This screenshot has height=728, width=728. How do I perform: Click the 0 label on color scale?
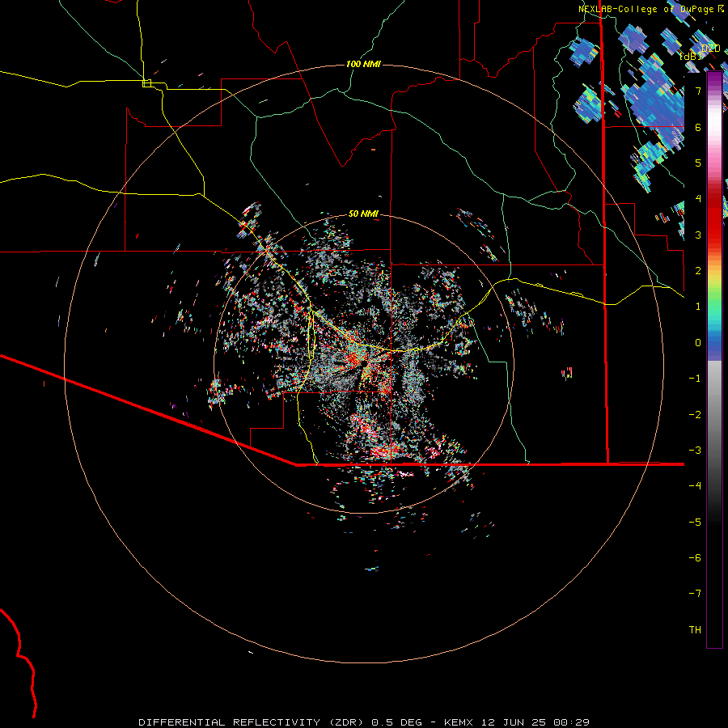point(698,343)
